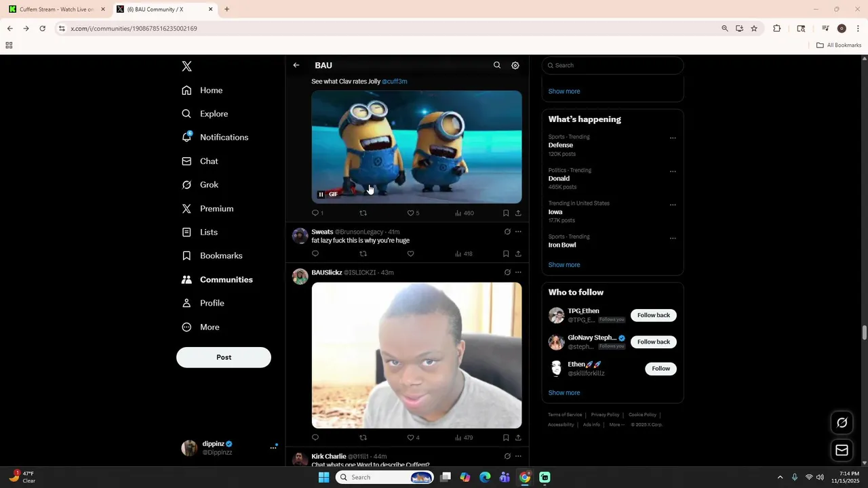The height and width of the screenshot is (488, 868).
Task: Repost Sweats' post
Action: [x=363, y=253]
